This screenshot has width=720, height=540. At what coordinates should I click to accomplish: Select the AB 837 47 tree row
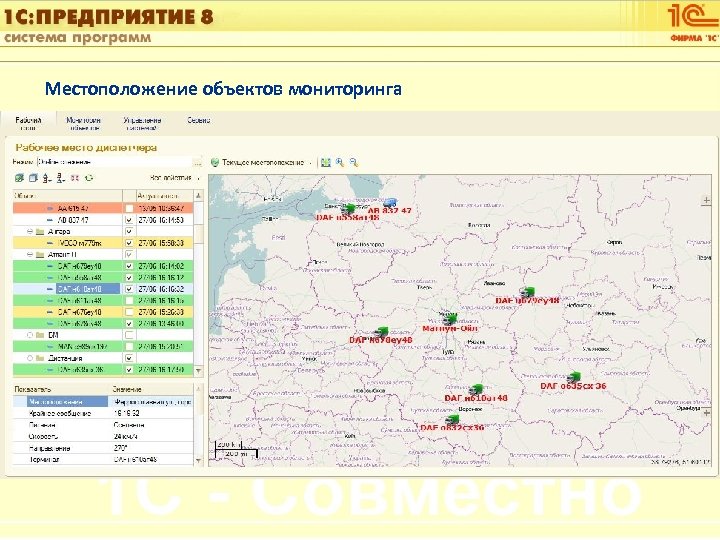(103, 220)
